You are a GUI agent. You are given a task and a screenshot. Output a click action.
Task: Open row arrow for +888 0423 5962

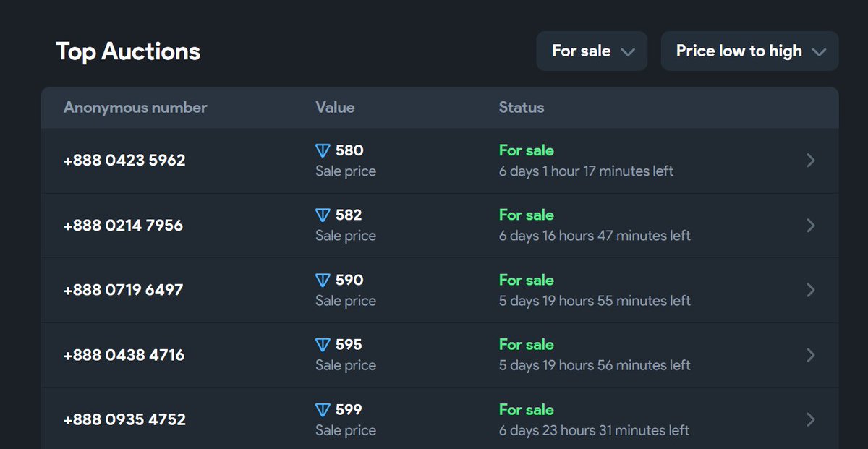(x=811, y=161)
